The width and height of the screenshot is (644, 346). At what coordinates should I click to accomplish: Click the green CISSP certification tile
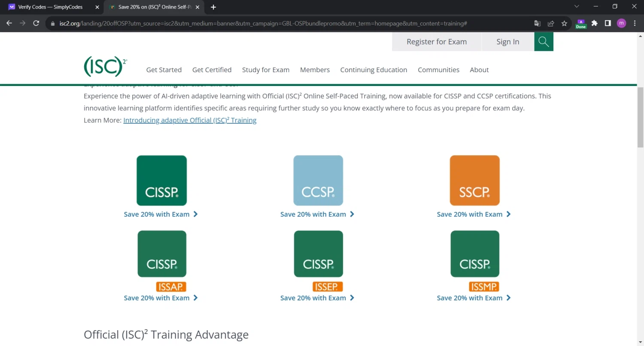161,181
